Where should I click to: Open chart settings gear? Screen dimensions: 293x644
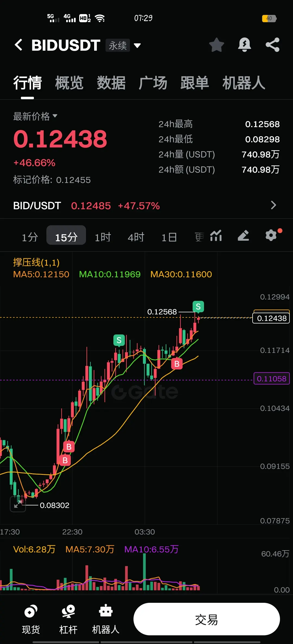click(271, 235)
